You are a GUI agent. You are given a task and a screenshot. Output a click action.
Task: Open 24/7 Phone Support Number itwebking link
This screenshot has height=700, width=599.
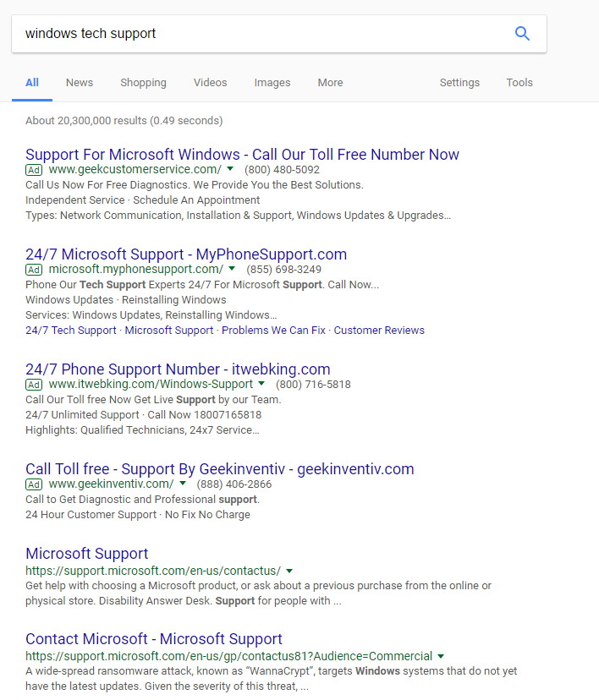pyautogui.click(x=178, y=369)
